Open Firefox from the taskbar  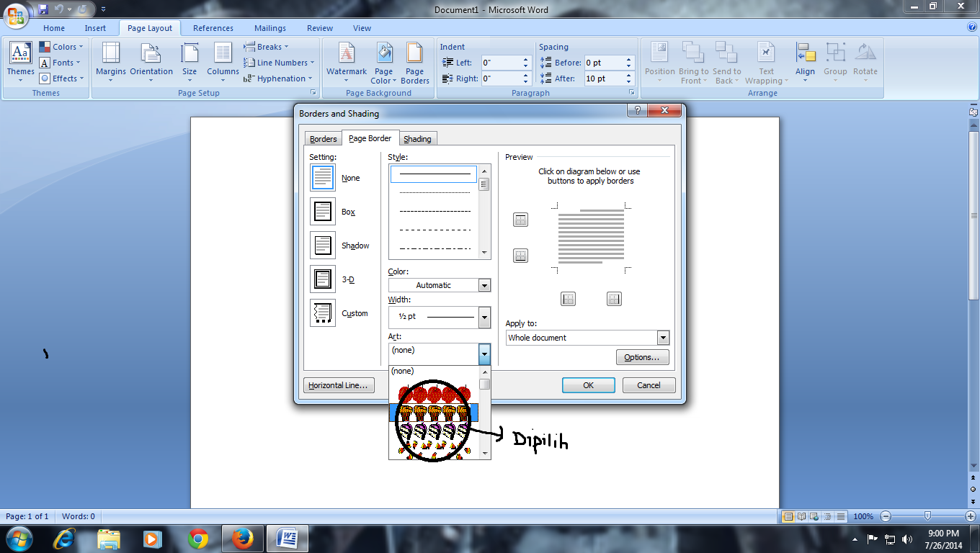pyautogui.click(x=242, y=539)
